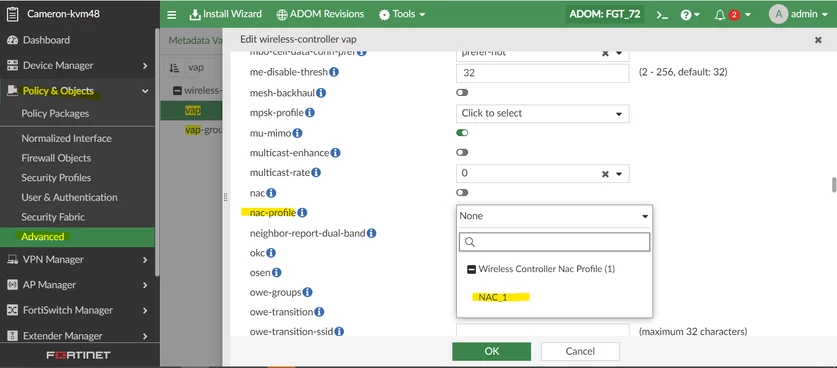
Task: Expand FortiSwitch Manager sidebar section
Action: [x=145, y=310]
